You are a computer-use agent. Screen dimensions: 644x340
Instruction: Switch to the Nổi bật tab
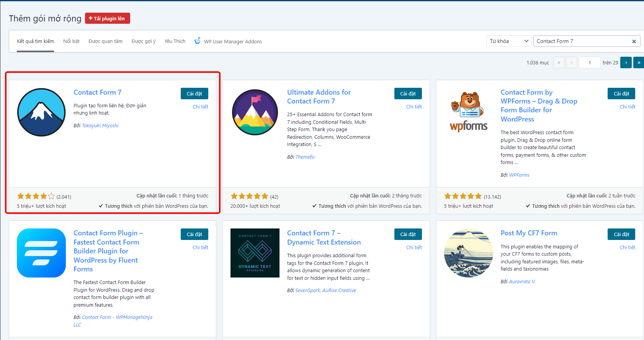pyautogui.click(x=71, y=41)
